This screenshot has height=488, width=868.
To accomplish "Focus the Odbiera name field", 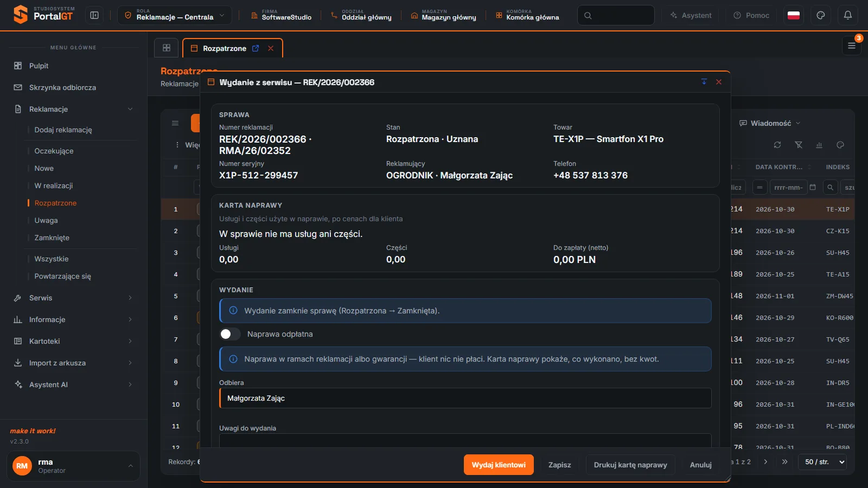I will (465, 398).
